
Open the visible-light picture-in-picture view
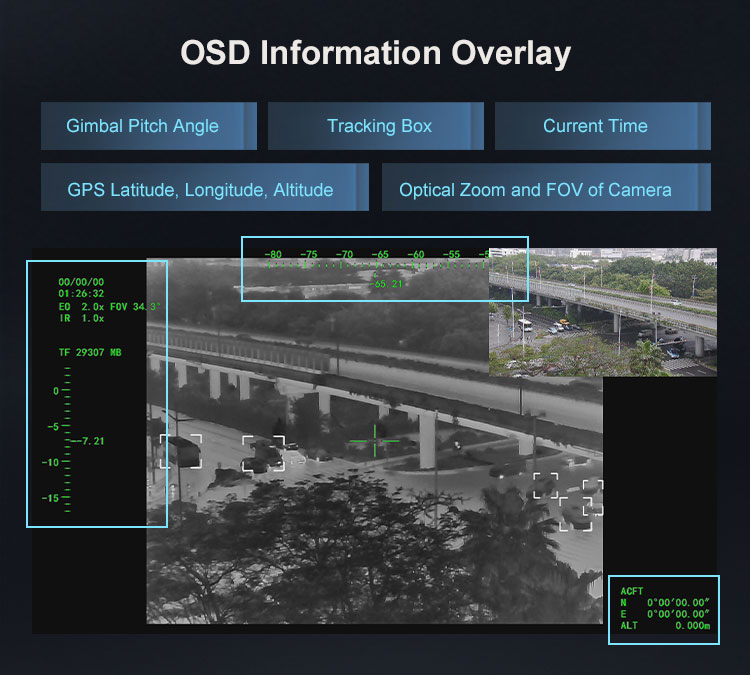tap(603, 312)
